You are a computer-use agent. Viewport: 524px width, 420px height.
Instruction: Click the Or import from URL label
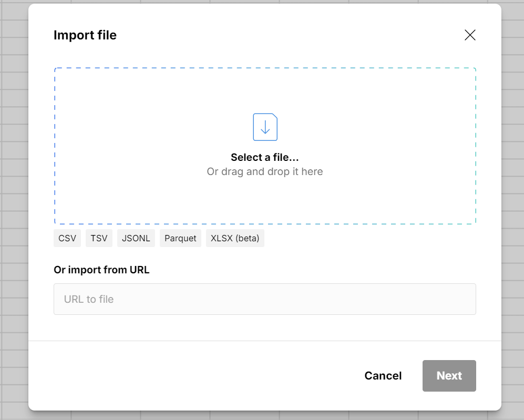(101, 270)
